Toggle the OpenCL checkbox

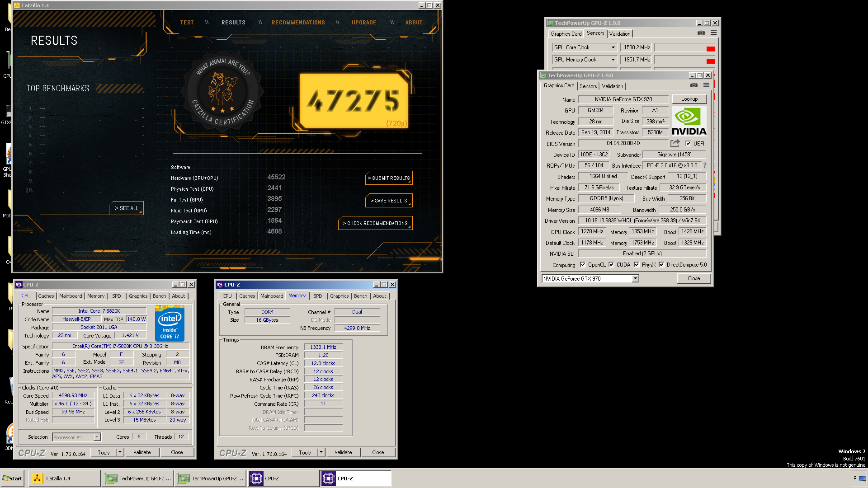click(x=583, y=265)
